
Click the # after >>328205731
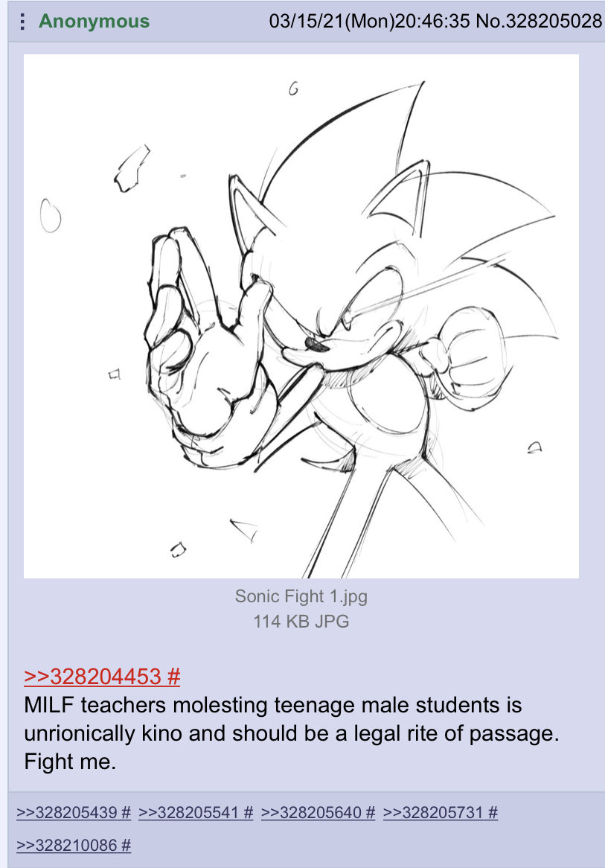pyautogui.click(x=493, y=813)
